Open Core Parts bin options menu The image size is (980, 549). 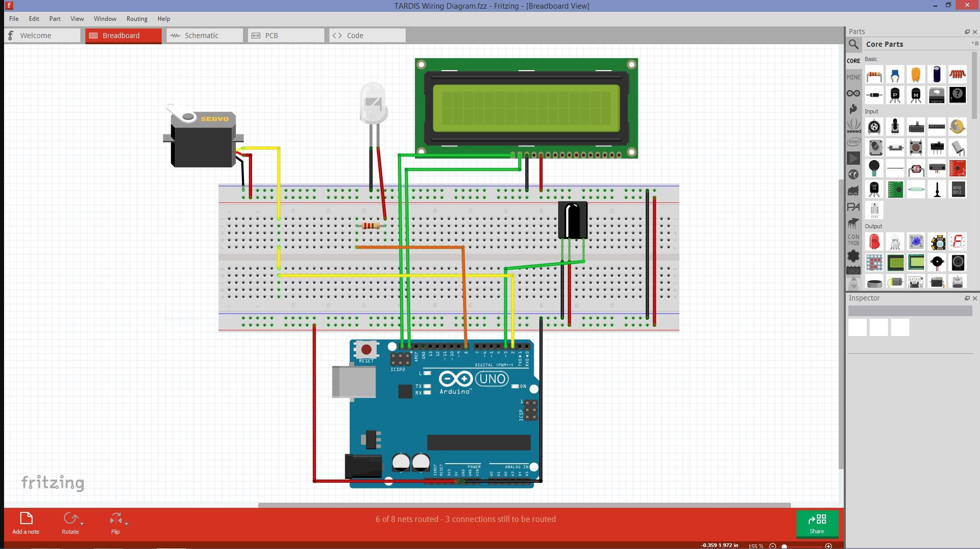974,44
